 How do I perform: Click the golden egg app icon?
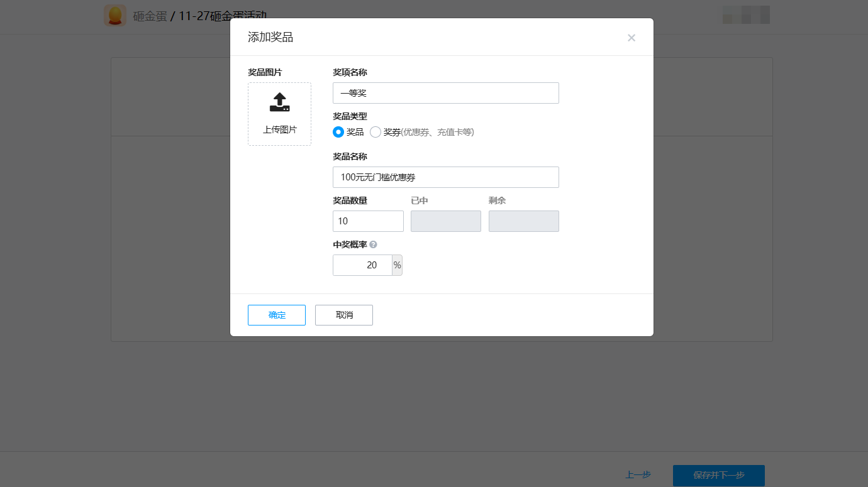(x=115, y=16)
